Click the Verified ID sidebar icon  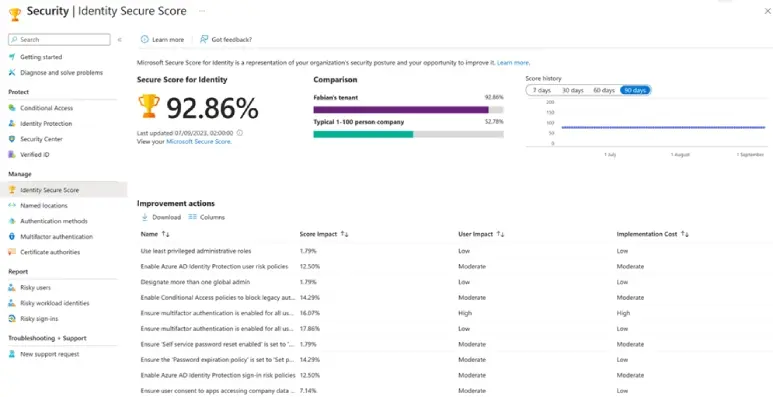pyautogui.click(x=12, y=154)
